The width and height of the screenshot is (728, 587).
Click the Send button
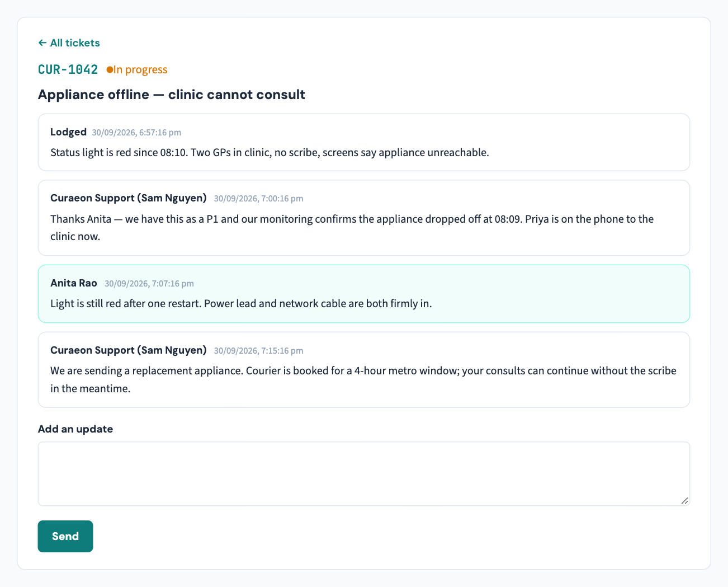coord(65,536)
